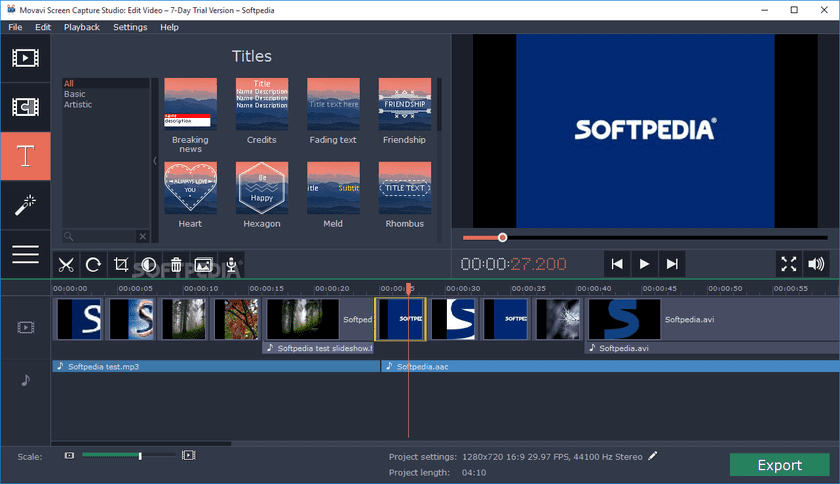The width and height of the screenshot is (840, 484).
Task: Skip to the next frame
Action: coord(672,264)
